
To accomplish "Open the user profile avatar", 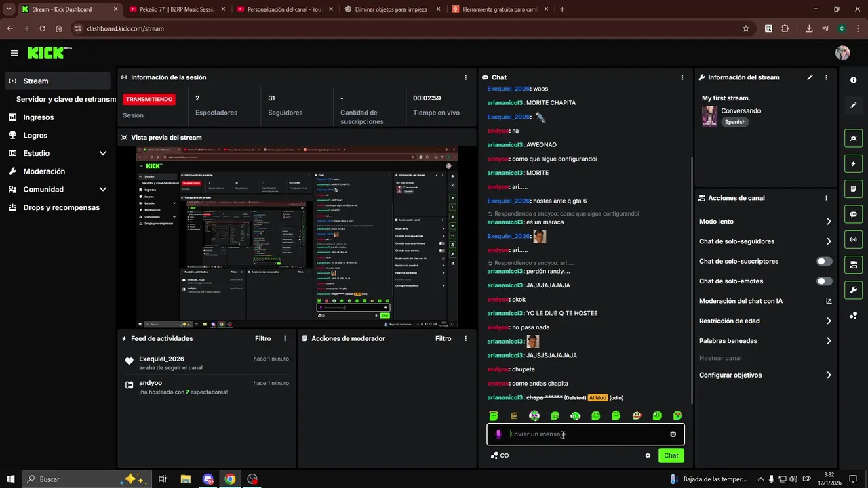I will pos(842,53).
